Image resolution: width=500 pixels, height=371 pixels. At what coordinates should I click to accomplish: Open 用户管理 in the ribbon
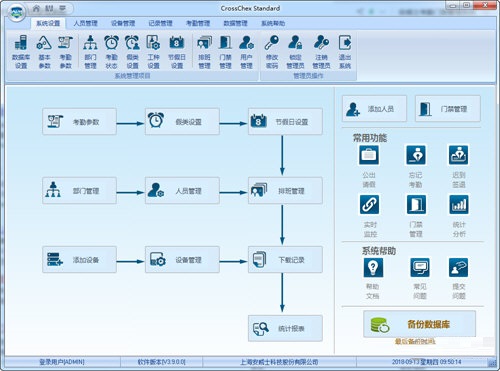246,52
